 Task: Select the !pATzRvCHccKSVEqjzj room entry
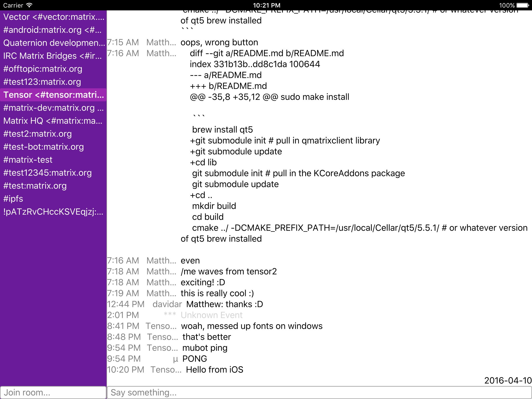click(53, 212)
